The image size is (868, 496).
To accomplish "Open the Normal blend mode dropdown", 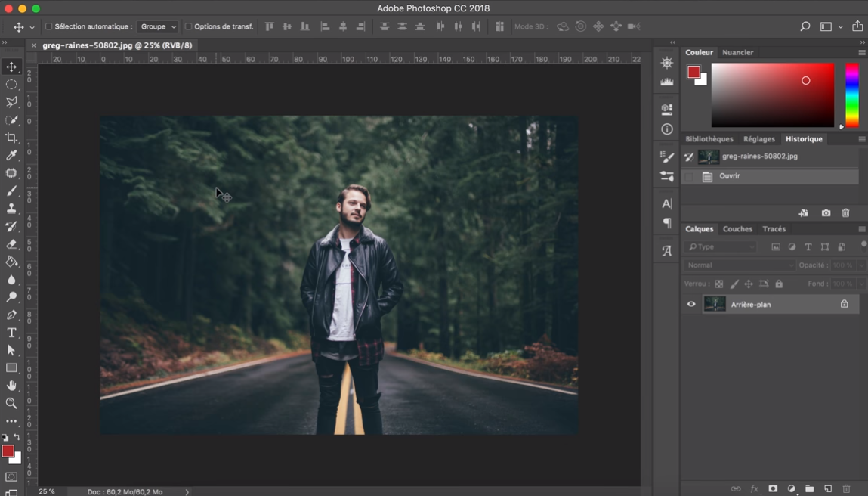I will click(x=738, y=265).
